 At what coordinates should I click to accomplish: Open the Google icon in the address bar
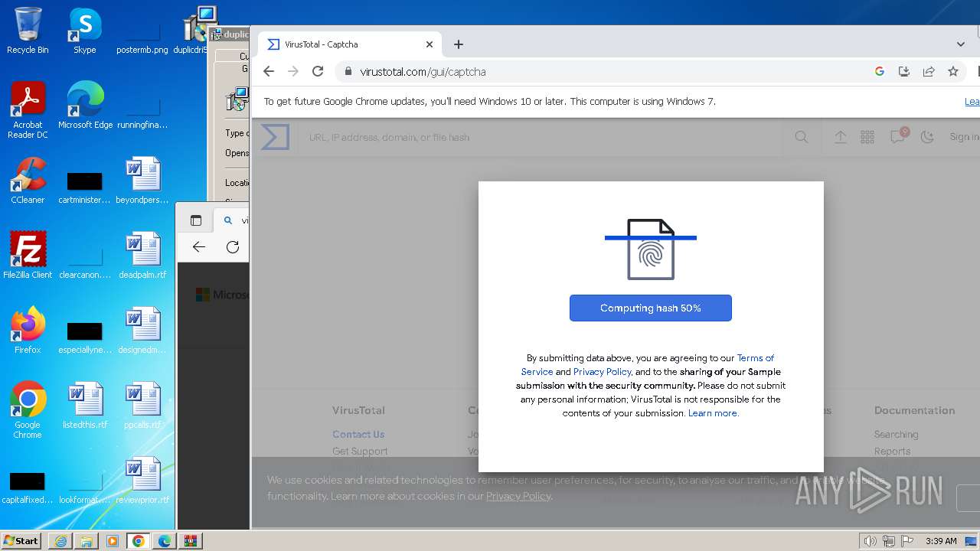pos(880,71)
